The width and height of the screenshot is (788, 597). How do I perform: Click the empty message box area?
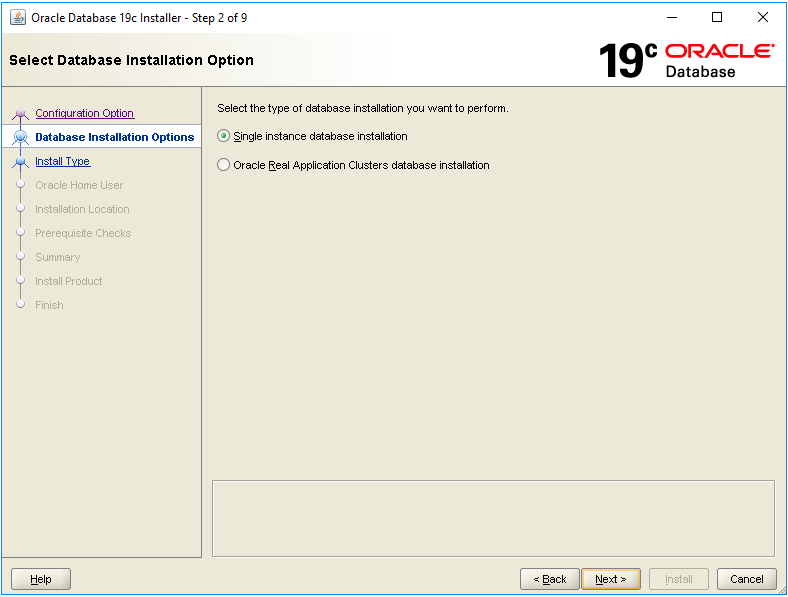click(x=493, y=518)
